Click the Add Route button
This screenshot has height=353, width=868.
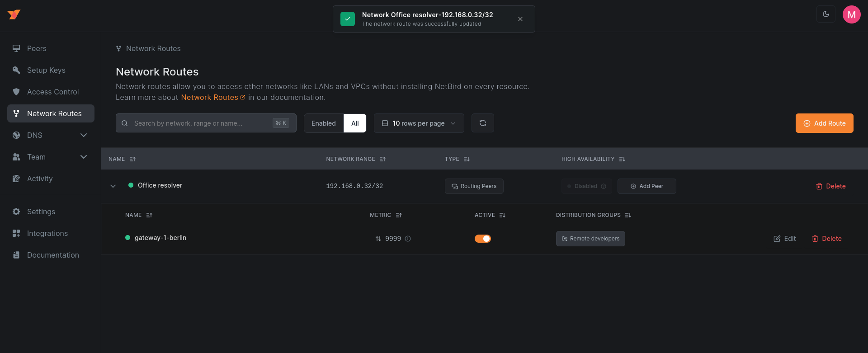click(x=824, y=123)
